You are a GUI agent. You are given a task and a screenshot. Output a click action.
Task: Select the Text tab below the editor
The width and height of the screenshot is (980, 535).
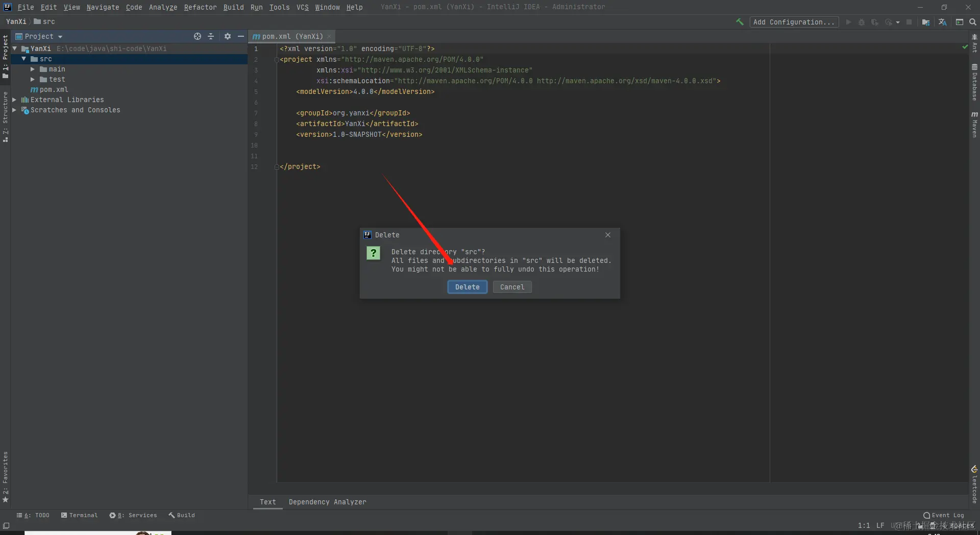point(268,502)
